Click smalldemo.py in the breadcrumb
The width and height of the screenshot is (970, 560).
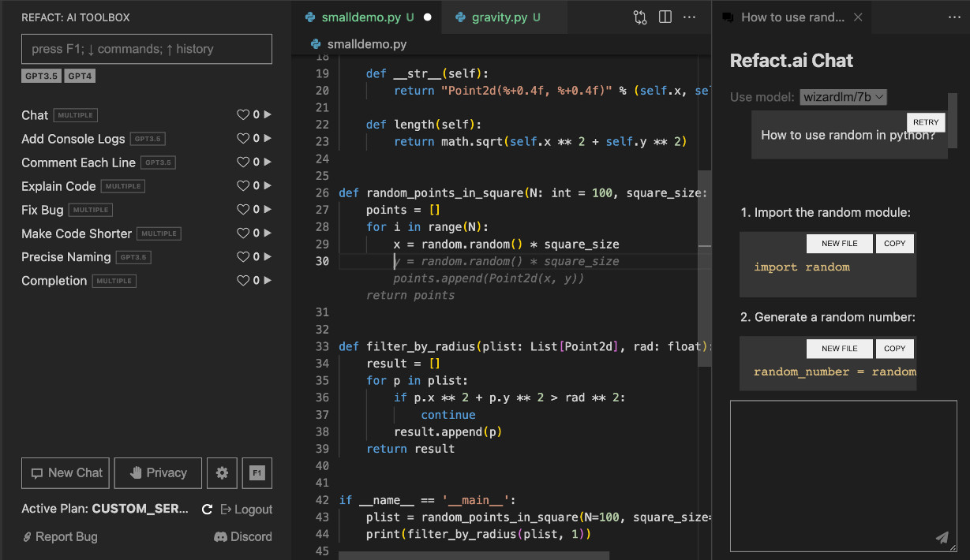tap(367, 44)
